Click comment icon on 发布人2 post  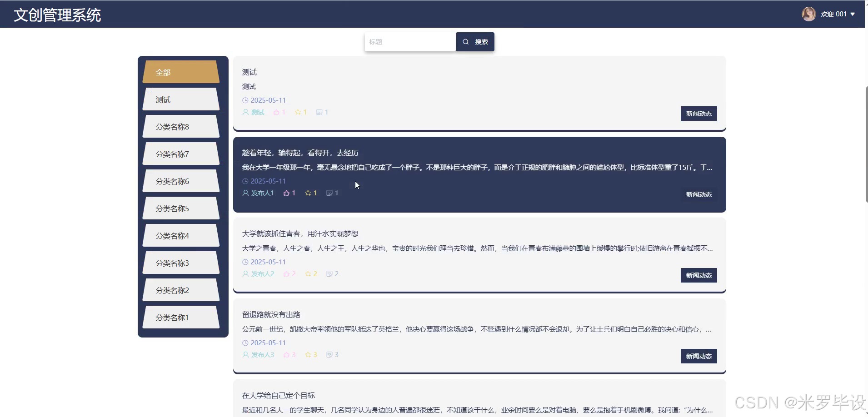[x=329, y=274]
